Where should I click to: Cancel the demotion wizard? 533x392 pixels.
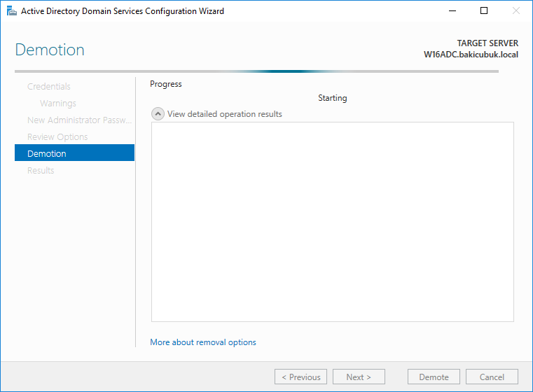pos(492,377)
